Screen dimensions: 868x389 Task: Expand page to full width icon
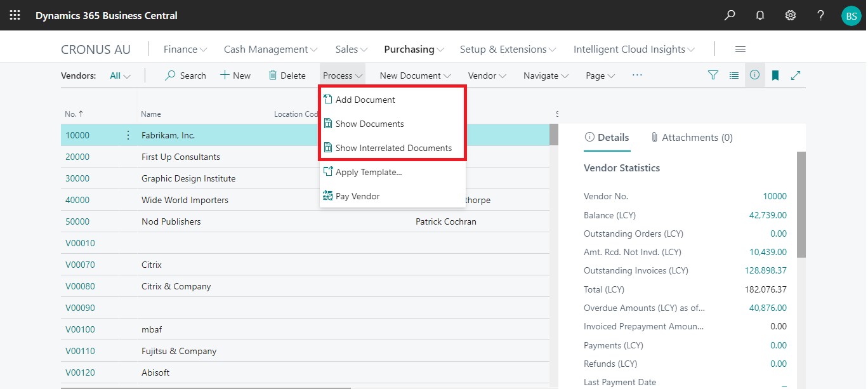796,76
